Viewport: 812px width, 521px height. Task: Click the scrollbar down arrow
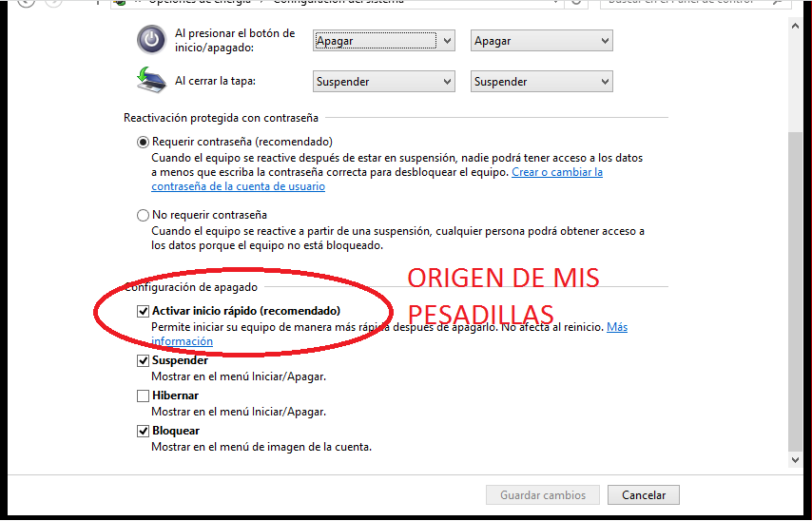[x=796, y=459]
